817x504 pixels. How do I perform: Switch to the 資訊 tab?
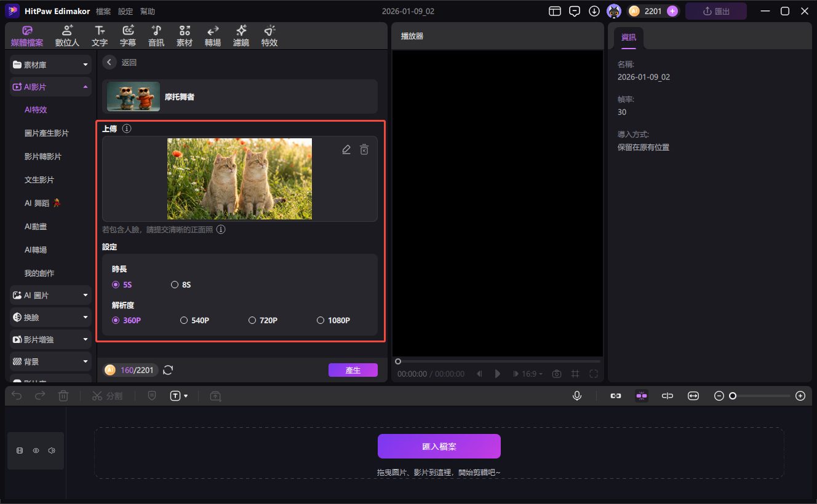[x=628, y=37]
